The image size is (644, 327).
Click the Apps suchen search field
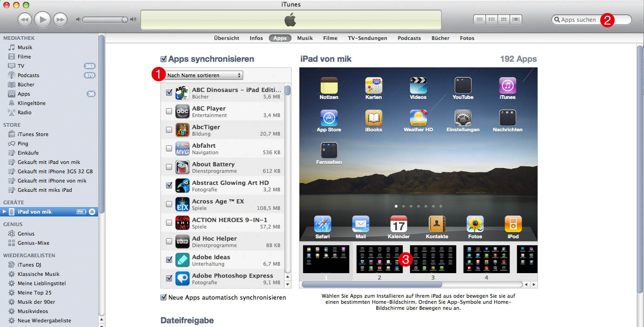pos(591,20)
